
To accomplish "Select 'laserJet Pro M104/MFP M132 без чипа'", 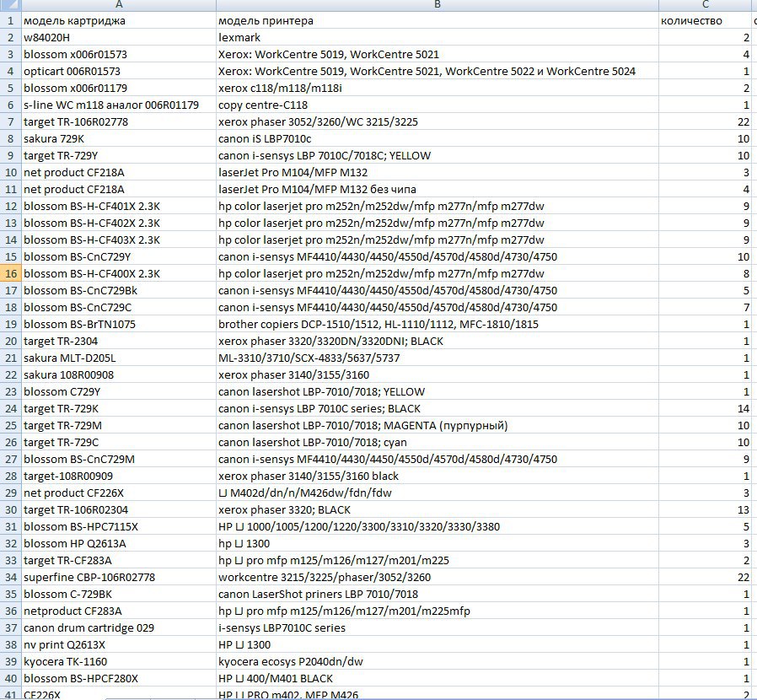I will 438,190.
